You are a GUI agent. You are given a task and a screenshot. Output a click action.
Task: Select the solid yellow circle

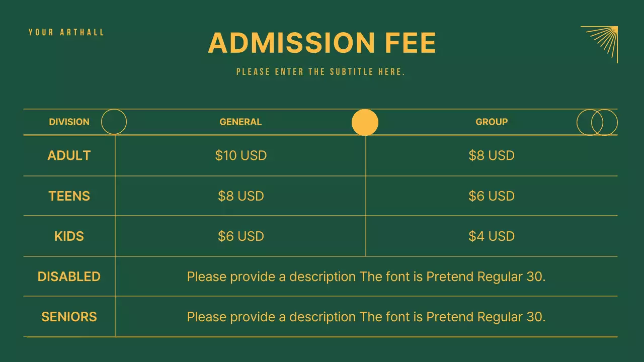click(365, 122)
